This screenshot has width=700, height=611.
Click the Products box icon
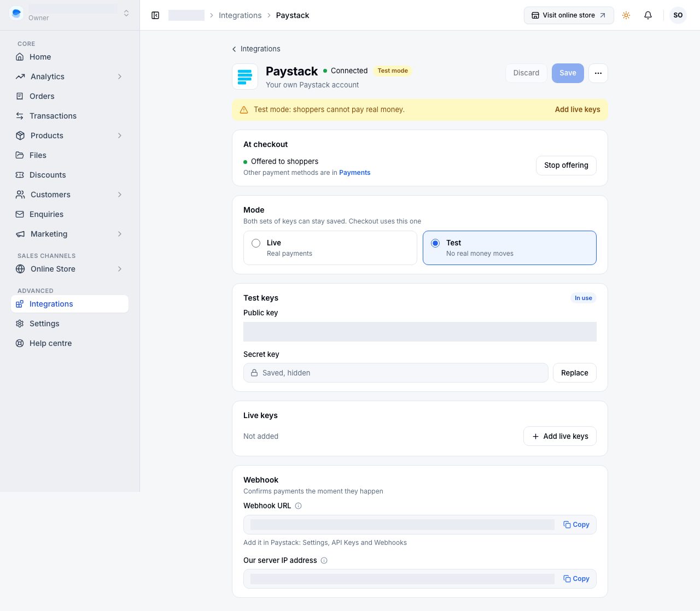pyautogui.click(x=20, y=136)
